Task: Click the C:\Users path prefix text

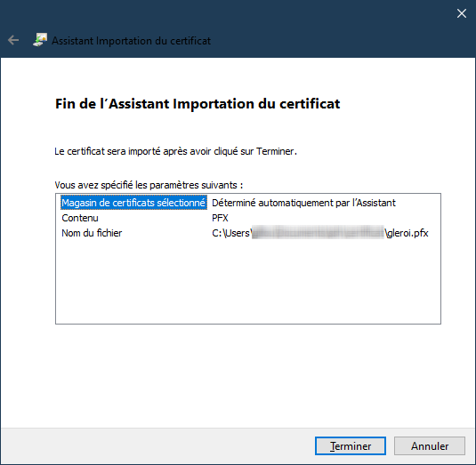Action: pos(231,233)
